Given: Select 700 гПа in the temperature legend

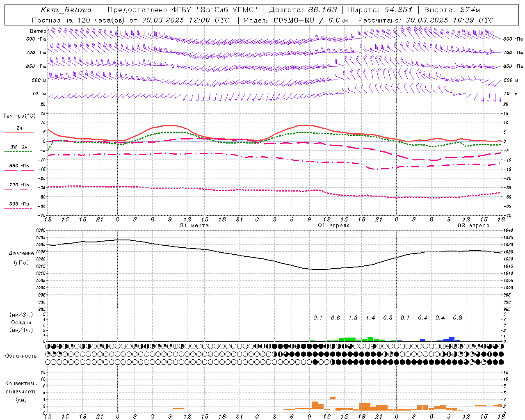Looking at the screenshot, I should point(19,185).
